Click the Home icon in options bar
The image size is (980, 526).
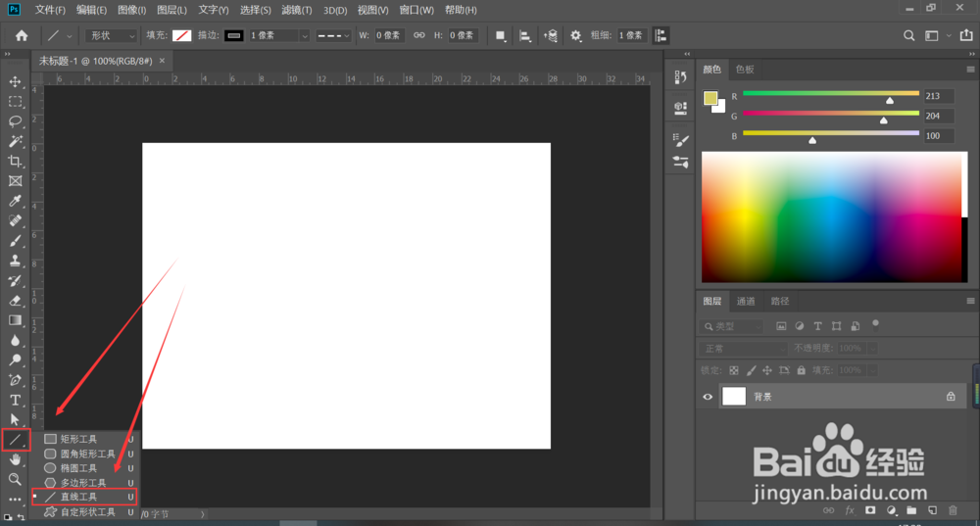pos(22,35)
